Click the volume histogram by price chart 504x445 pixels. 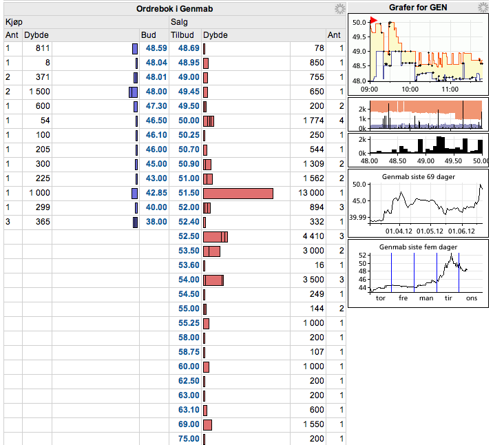(418, 150)
